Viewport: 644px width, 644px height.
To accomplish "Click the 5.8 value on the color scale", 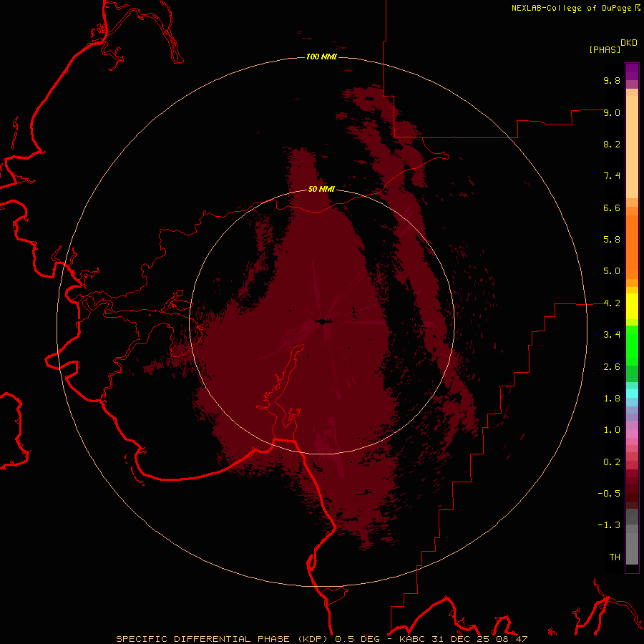I will coord(612,240).
